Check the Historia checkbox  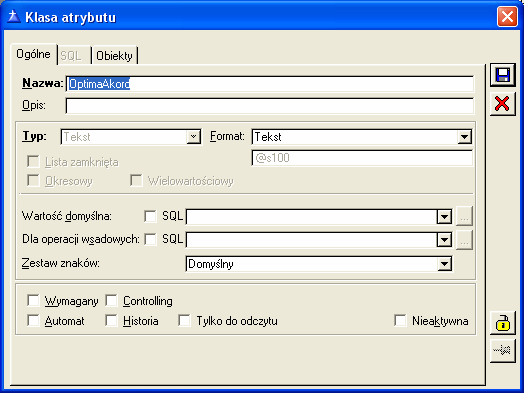111,320
